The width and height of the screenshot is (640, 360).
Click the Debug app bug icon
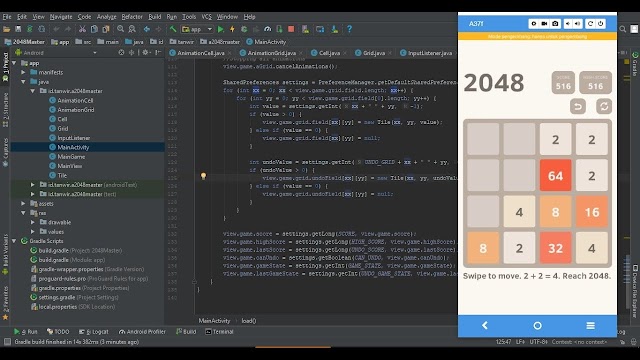click(x=244, y=29)
